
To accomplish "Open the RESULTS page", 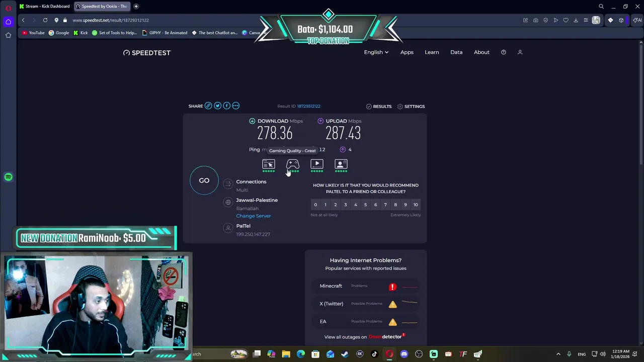I will point(378,107).
